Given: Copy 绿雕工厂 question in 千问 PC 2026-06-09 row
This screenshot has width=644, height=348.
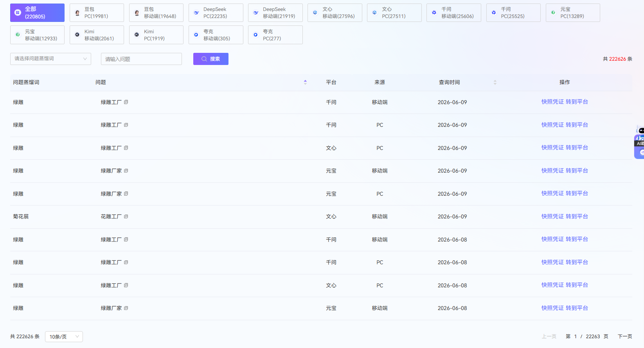Looking at the screenshot, I should [x=126, y=125].
